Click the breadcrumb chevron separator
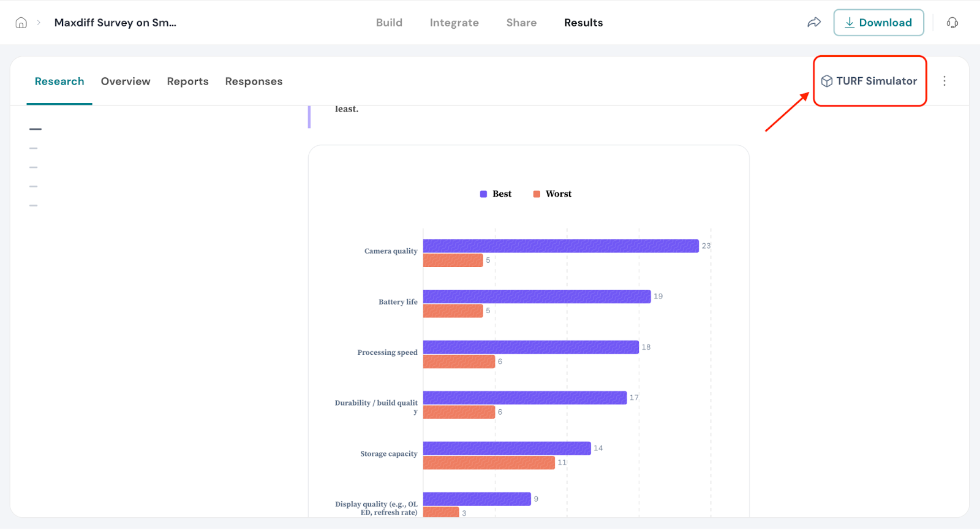Screen dimensions: 980x530 point(39,23)
